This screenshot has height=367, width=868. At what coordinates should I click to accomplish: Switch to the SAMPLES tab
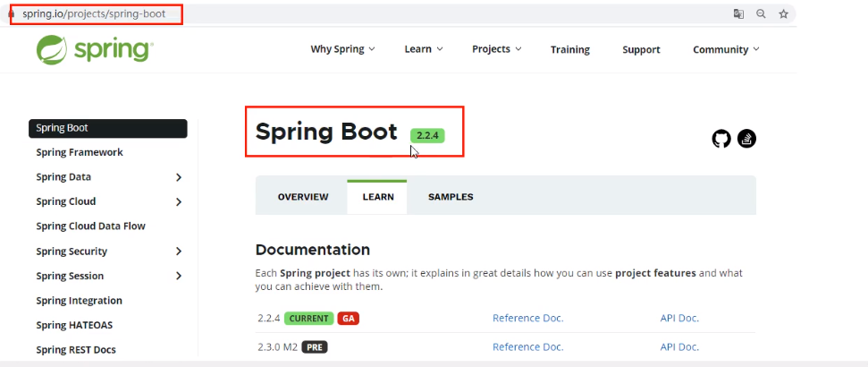coord(451,197)
